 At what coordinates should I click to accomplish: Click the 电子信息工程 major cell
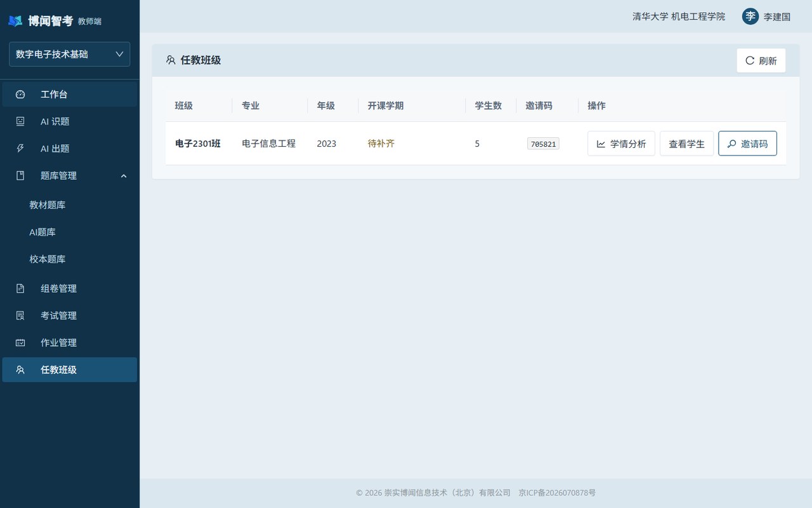pos(269,144)
